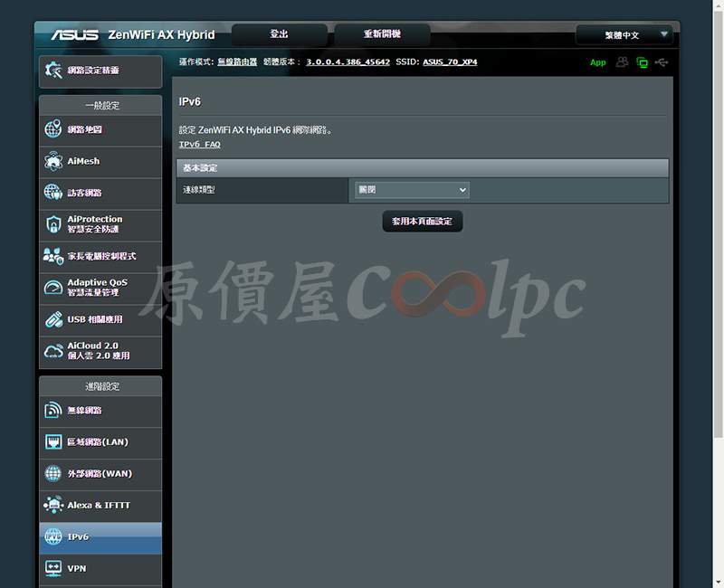Click the Alexa & IFTTT icon
This screenshot has width=724, height=588.
[x=53, y=505]
